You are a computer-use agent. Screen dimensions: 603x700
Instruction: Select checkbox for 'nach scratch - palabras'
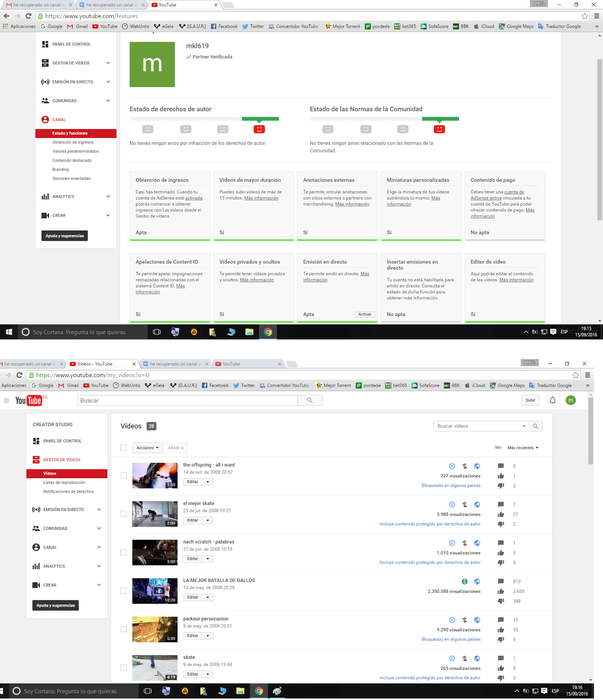124,552
